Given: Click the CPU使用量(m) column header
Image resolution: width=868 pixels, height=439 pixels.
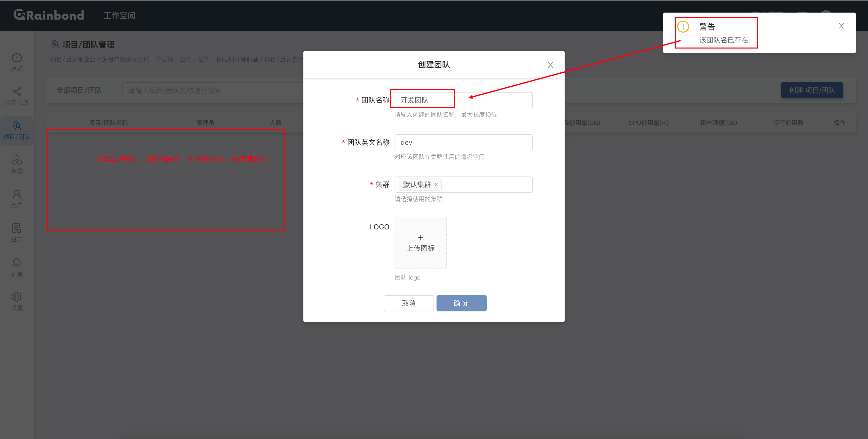Looking at the screenshot, I should pyautogui.click(x=648, y=123).
